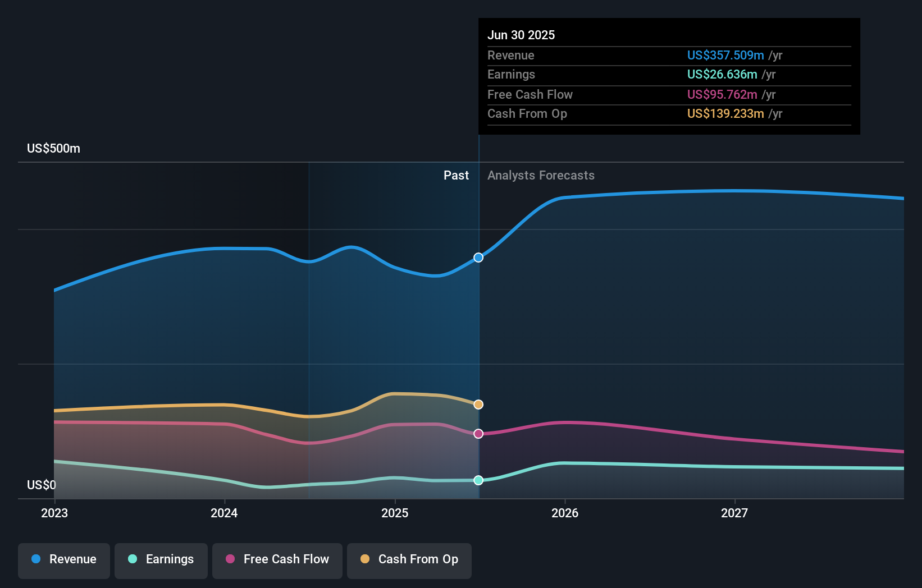The width and height of the screenshot is (922, 588).
Task: Select the 2023 x-axis label
Action: [x=54, y=513]
